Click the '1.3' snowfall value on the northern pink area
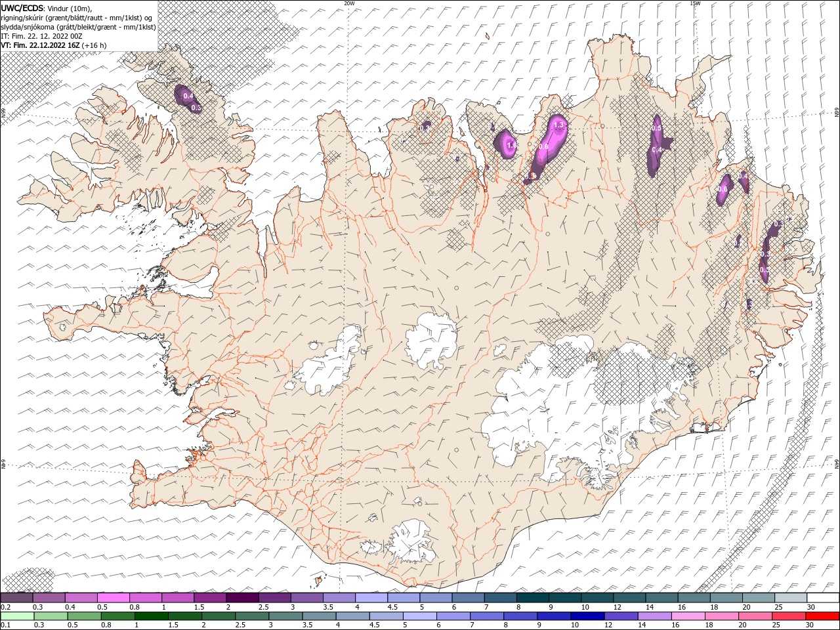The height and width of the screenshot is (630, 840). (559, 125)
